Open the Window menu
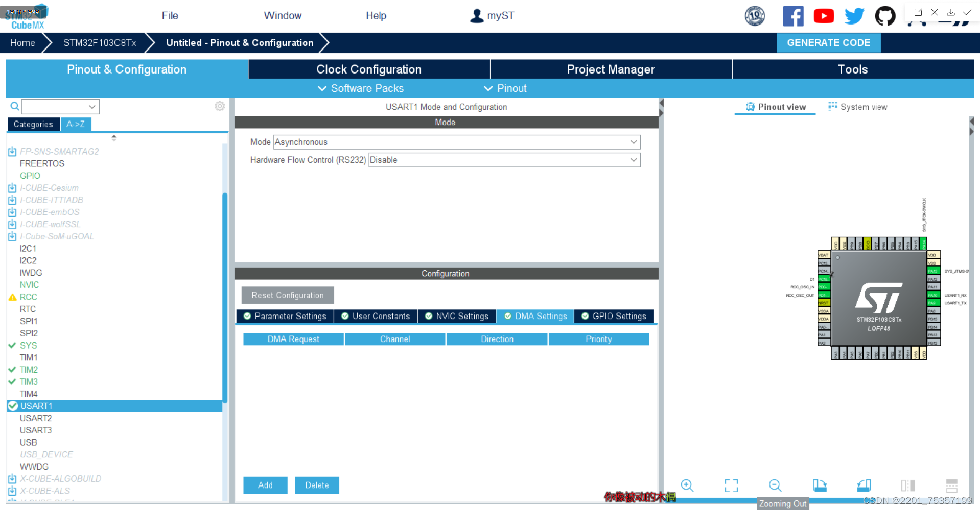The image size is (980, 510). pos(283,16)
